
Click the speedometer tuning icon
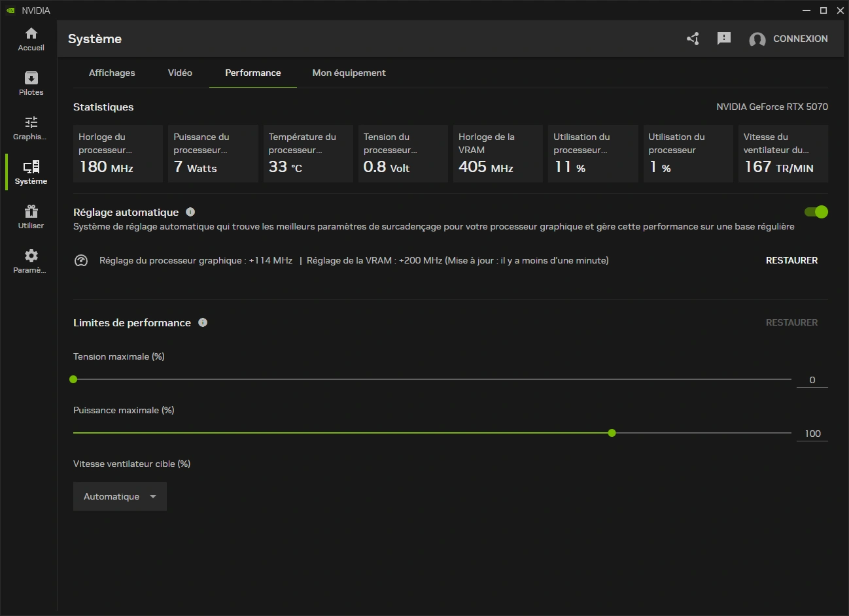point(81,260)
